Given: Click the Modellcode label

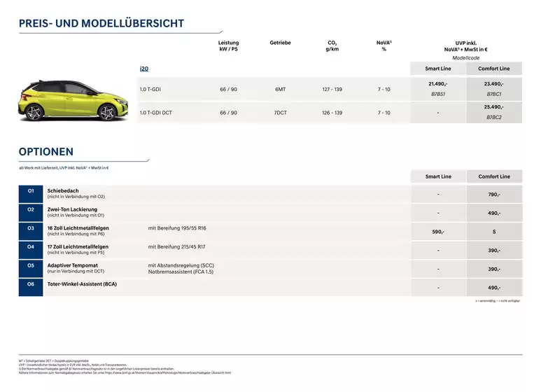Looking at the screenshot, I should pos(466,58).
